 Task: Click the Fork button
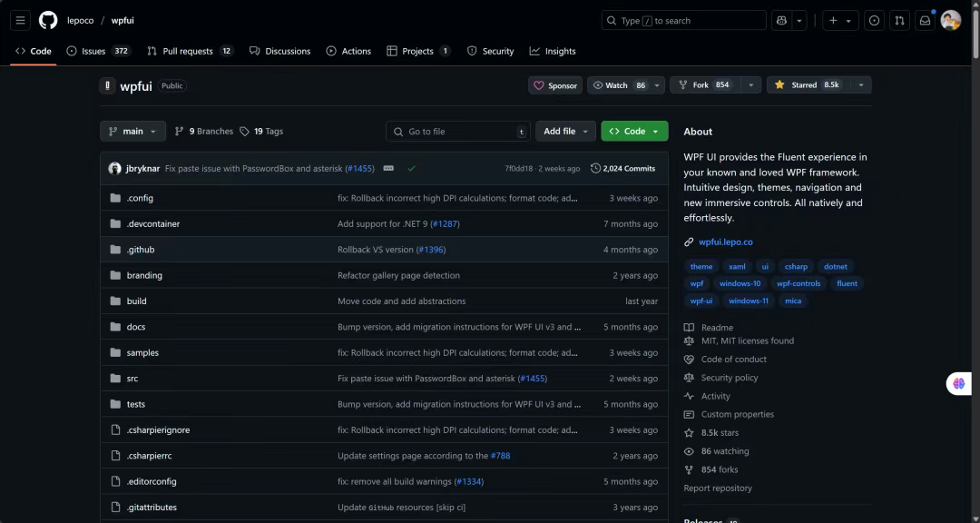(706, 85)
